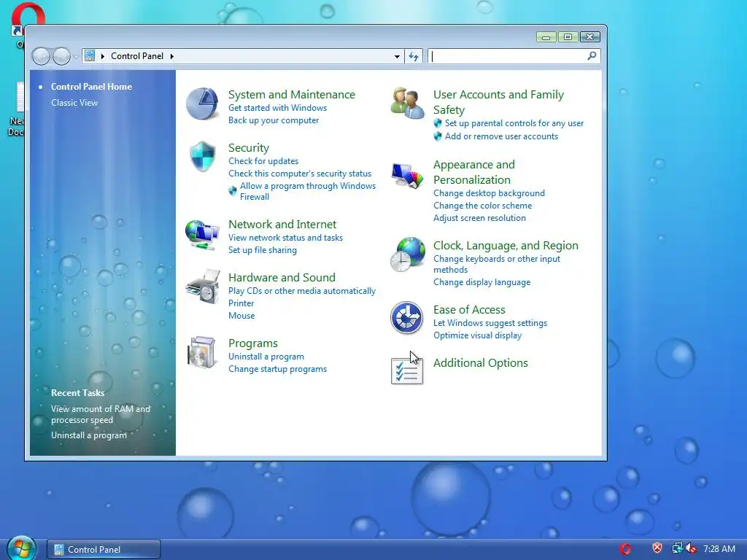The image size is (747, 560).
Task: Click the Control Panel icon in address bar
Action: pyautogui.click(x=90, y=55)
